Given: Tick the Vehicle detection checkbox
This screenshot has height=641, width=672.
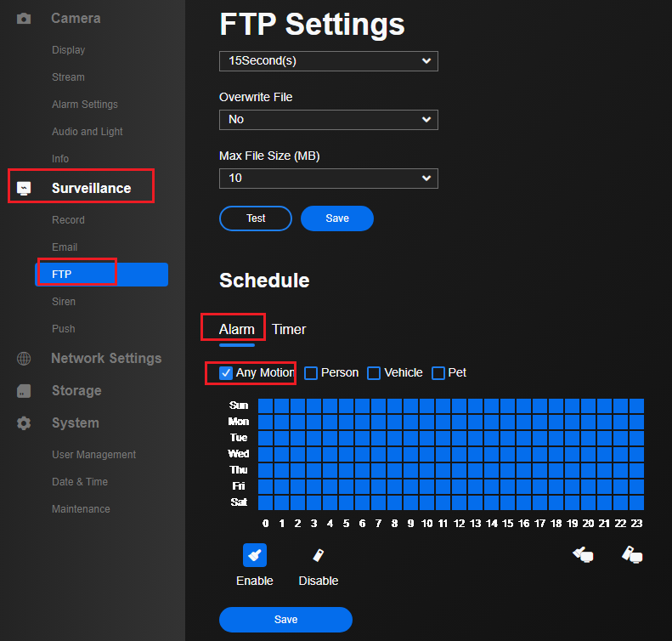Looking at the screenshot, I should (x=374, y=373).
